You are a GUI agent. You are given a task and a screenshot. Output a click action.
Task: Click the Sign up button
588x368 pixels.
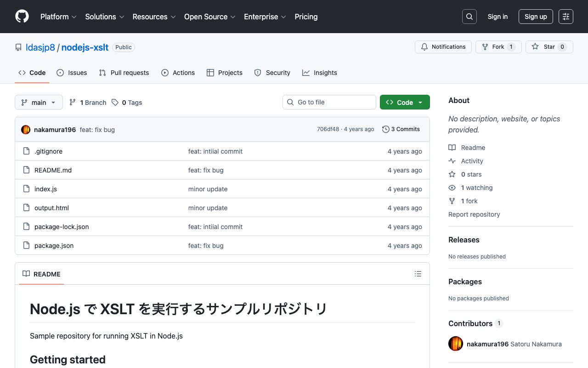(x=536, y=17)
